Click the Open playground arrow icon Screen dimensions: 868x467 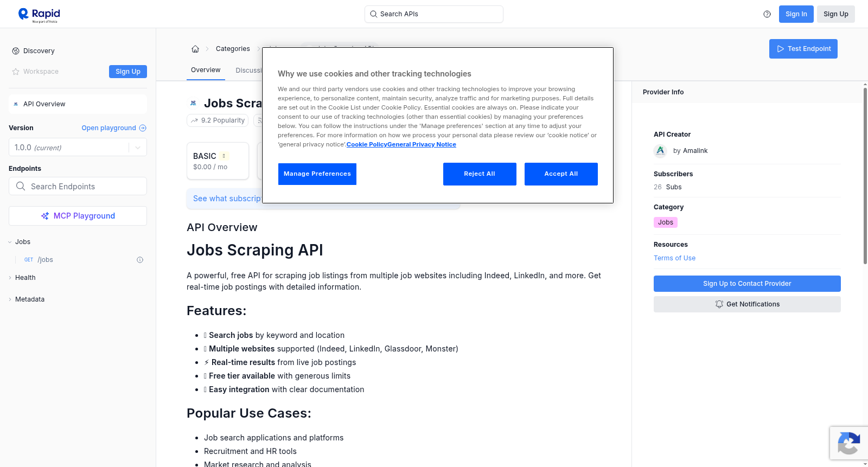(143, 128)
